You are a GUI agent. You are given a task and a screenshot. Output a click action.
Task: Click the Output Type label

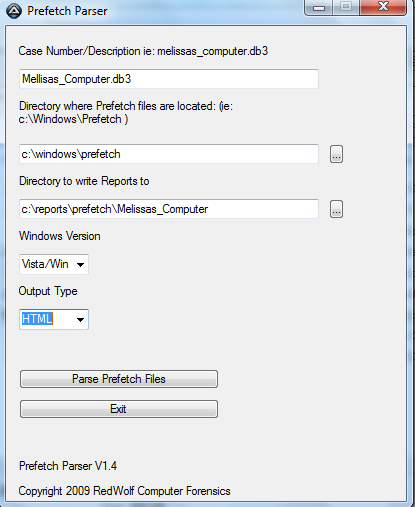pos(48,291)
